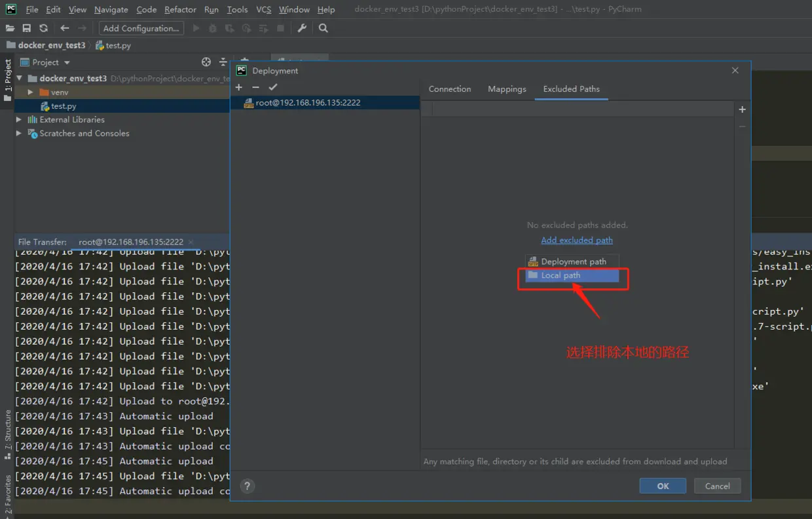Screen dimensions: 812x519
Task: Choose Deployment path from popup
Action: click(x=572, y=261)
